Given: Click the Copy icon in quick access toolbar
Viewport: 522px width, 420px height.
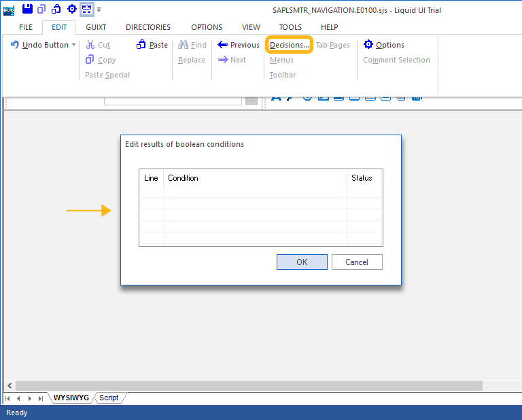Looking at the screenshot, I should pyautogui.click(x=42, y=9).
